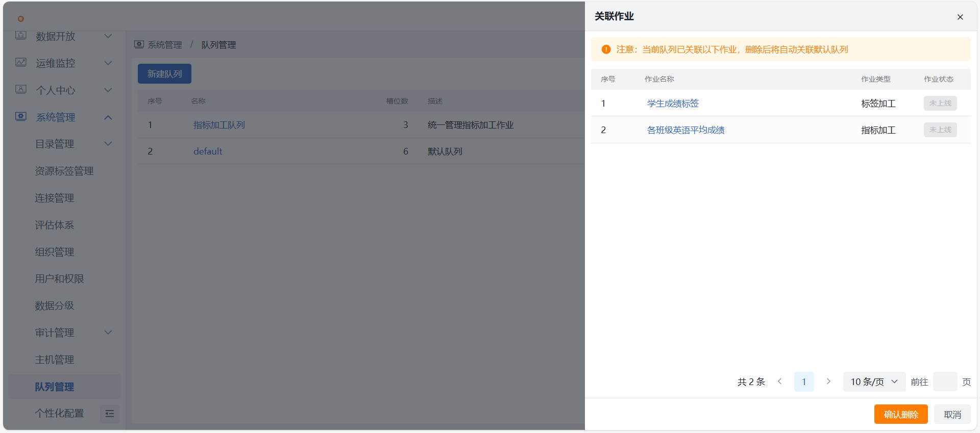Expand the 个人中心 menu chevron

pyautogui.click(x=108, y=90)
